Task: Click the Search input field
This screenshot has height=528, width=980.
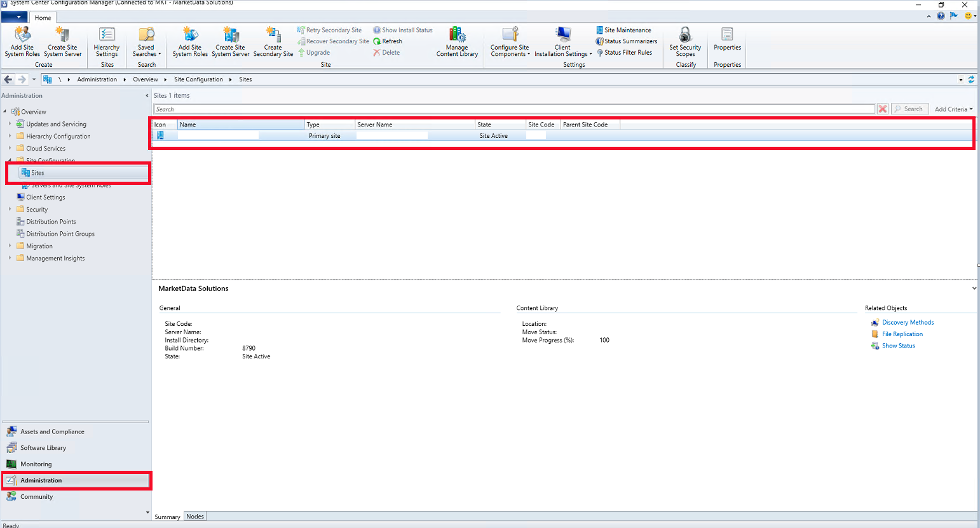Action: (514, 109)
